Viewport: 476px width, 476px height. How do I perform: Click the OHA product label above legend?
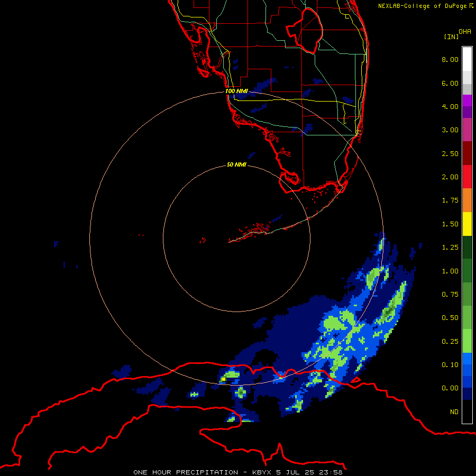[x=465, y=31]
